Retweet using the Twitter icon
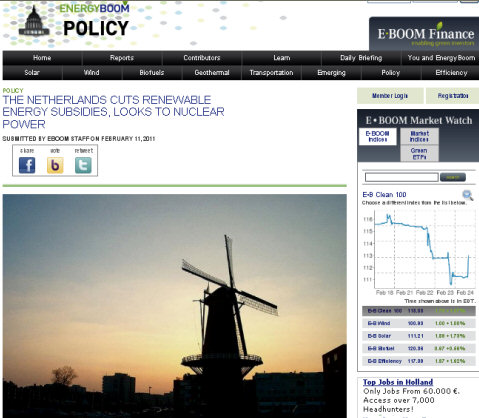Screen dimensions: 479x418 point(83,165)
